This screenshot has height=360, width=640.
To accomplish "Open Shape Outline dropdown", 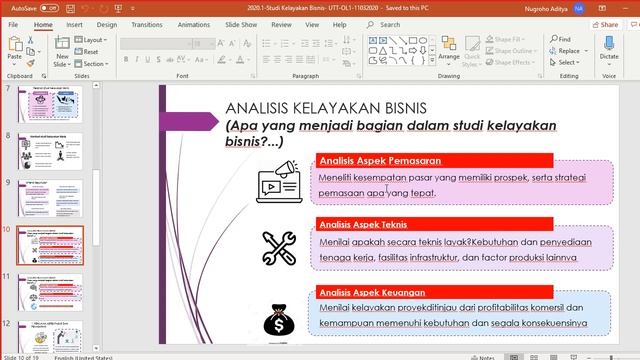I will 511,51.
